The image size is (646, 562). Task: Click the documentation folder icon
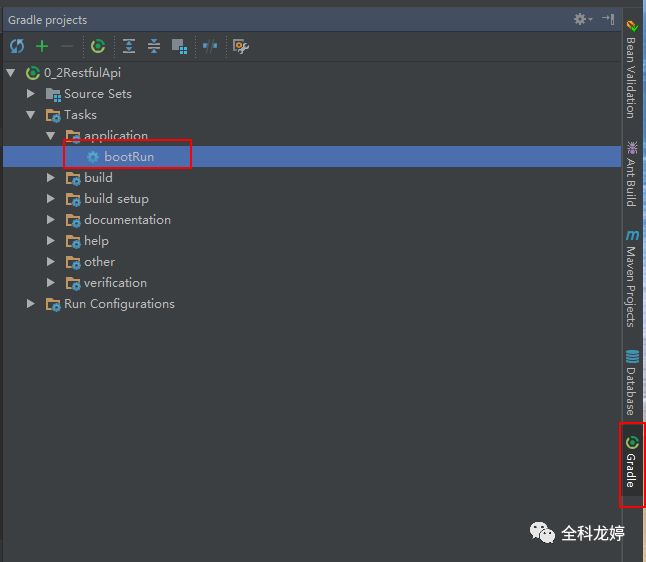(73, 220)
